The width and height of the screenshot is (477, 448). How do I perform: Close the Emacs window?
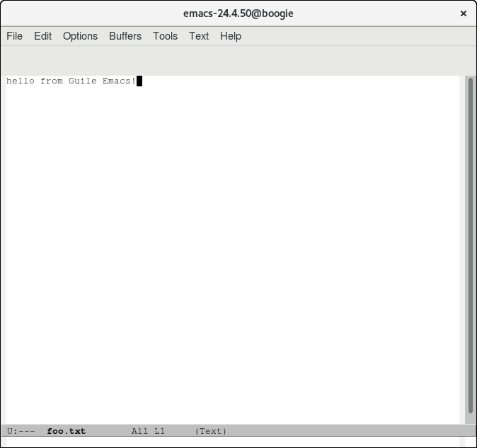tap(464, 13)
